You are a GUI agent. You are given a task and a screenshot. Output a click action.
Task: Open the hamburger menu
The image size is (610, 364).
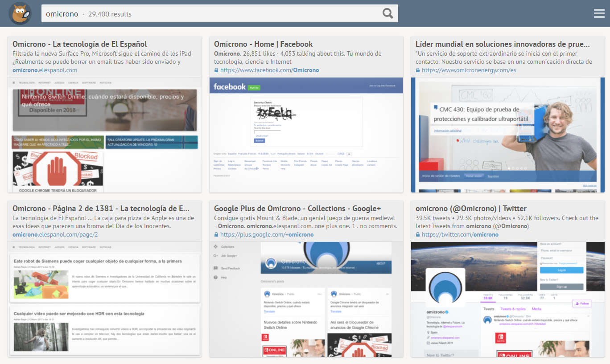pyautogui.click(x=599, y=13)
